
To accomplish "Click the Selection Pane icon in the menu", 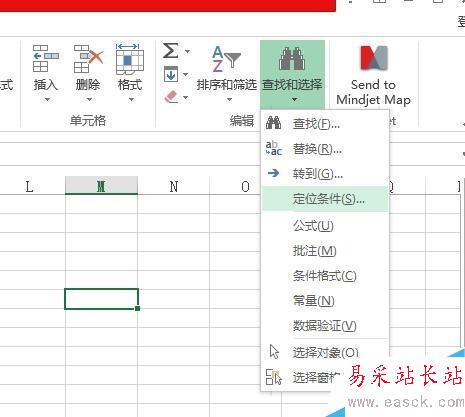I will [274, 377].
